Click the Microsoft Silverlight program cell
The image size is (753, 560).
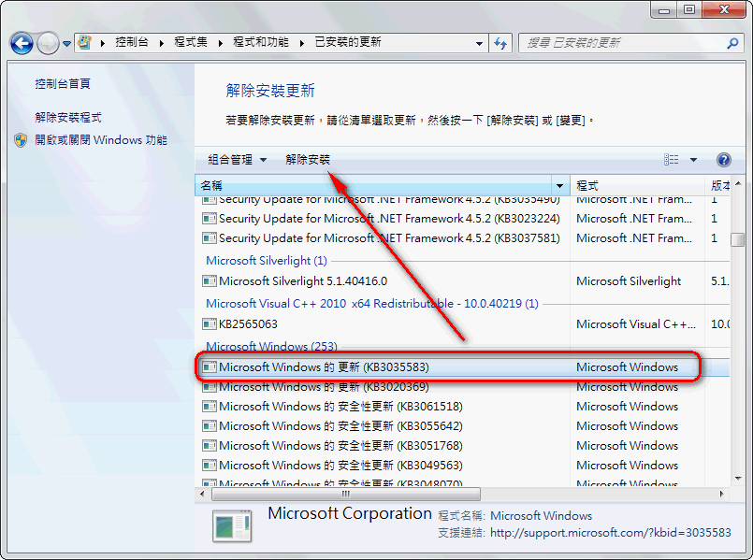pyautogui.click(x=629, y=281)
